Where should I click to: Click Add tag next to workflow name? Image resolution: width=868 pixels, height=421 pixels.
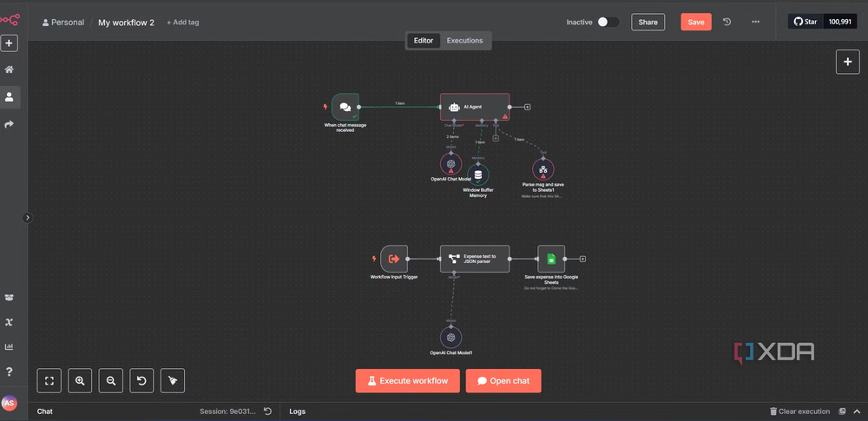[182, 23]
